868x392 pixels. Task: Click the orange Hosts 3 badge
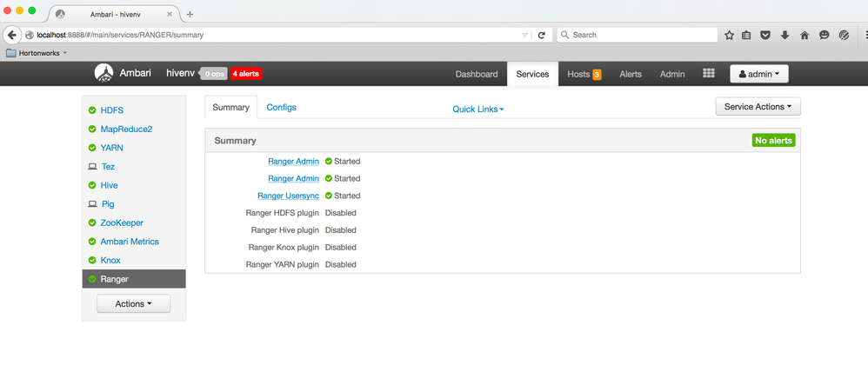(x=597, y=75)
